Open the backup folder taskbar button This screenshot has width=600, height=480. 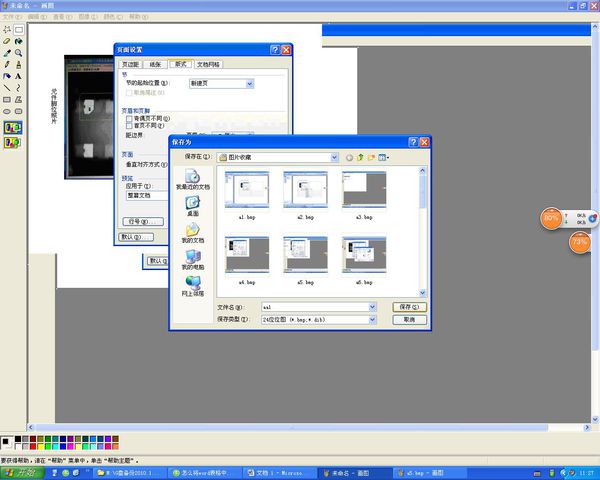129,473
